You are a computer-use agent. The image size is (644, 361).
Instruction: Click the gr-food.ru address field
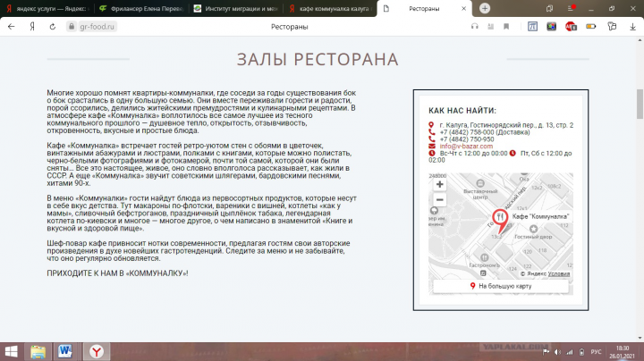pos(97,27)
